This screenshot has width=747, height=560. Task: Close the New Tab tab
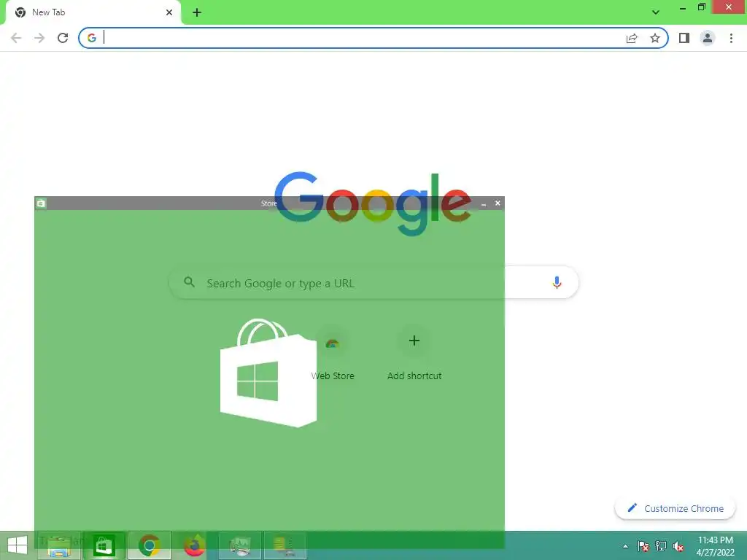(x=169, y=12)
